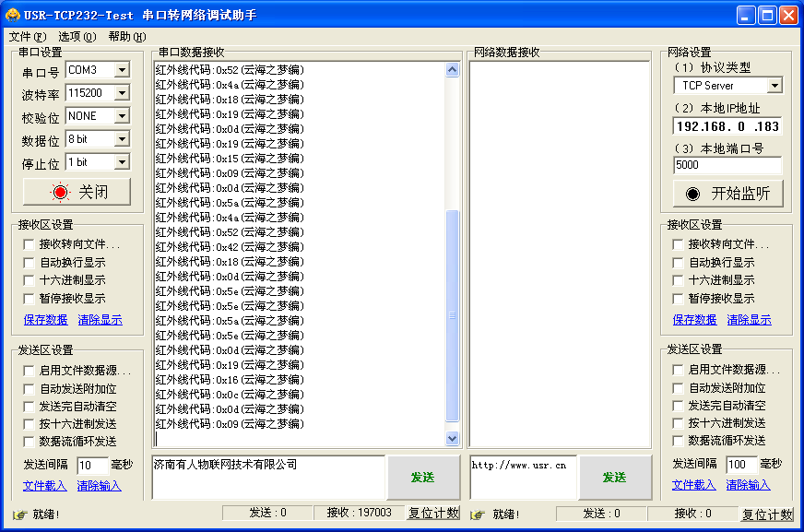The image size is (804, 532).
Task: Click the serial side 清除显示 link
Action: [100, 320]
